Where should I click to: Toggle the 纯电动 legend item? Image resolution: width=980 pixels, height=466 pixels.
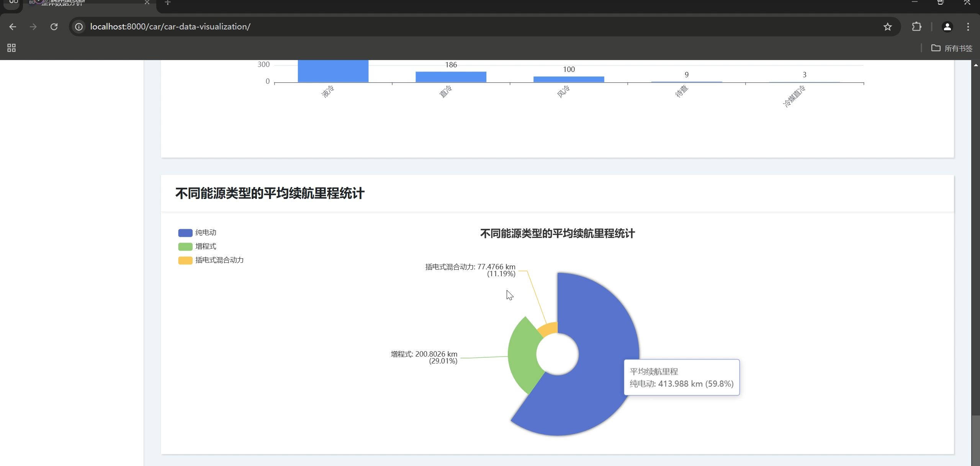(197, 233)
